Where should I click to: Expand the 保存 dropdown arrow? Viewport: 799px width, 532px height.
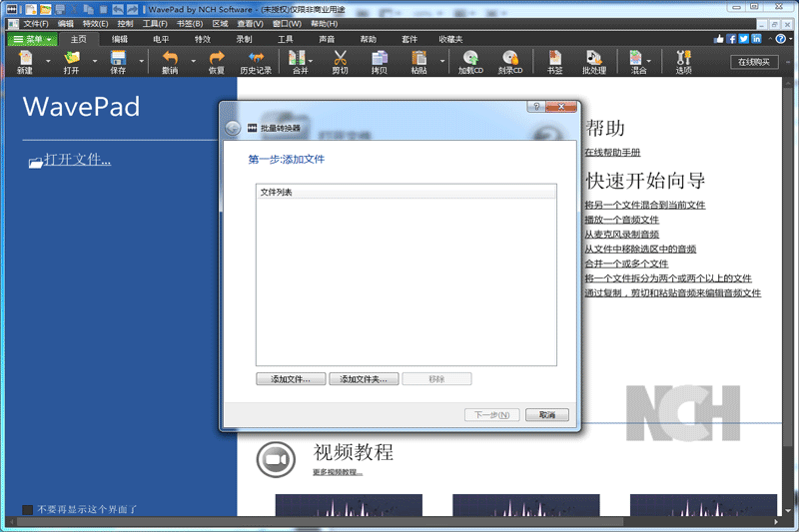pyautogui.click(x=142, y=62)
